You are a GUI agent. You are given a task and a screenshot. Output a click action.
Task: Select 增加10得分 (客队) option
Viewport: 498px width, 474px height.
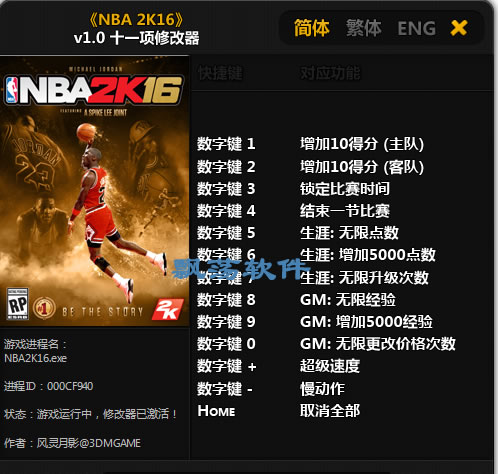[362, 167]
